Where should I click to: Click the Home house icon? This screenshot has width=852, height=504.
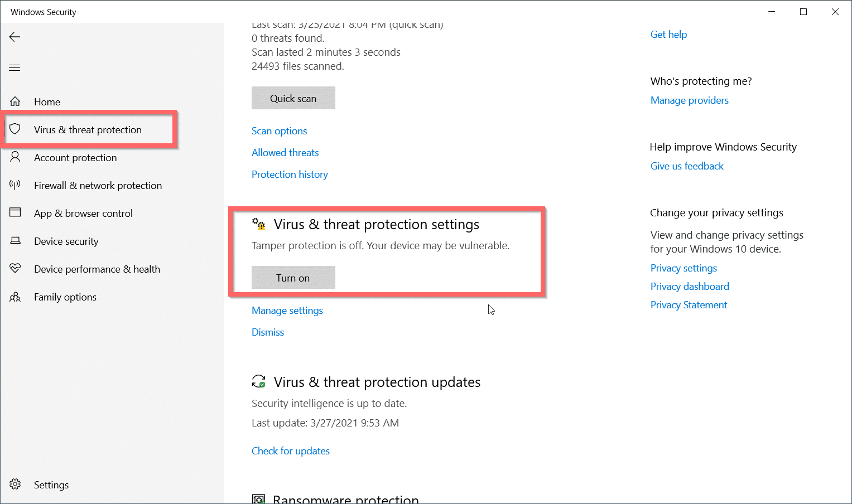pyautogui.click(x=15, y=101)
